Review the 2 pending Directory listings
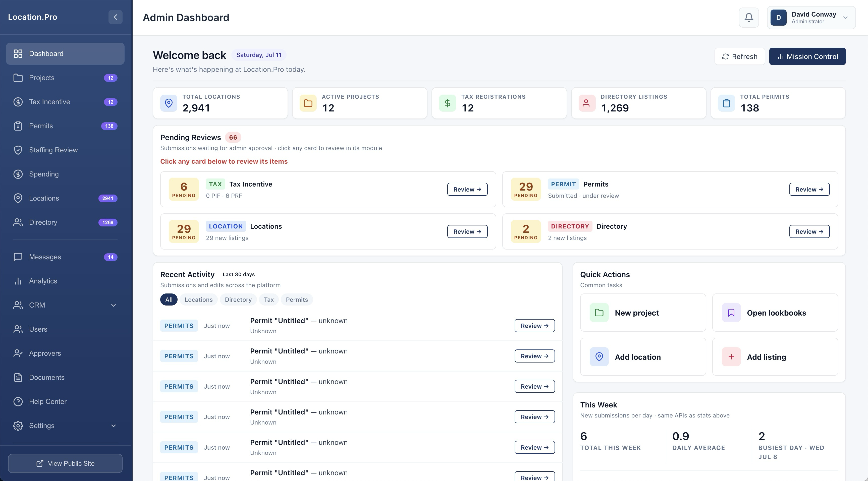 (809, 231)
